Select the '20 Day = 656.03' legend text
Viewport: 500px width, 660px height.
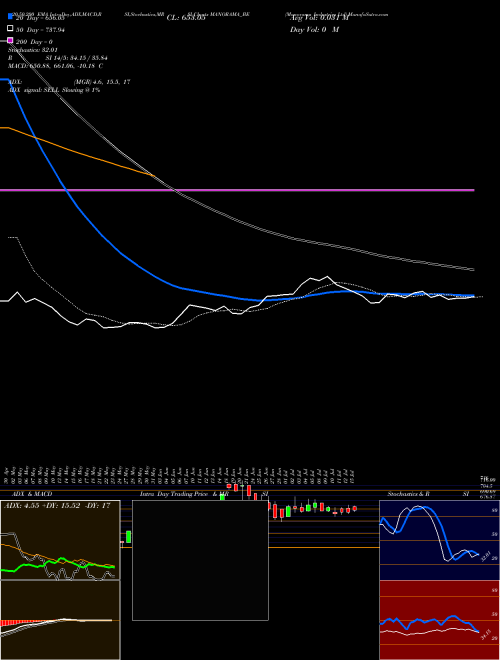click(x=40, y=18)
